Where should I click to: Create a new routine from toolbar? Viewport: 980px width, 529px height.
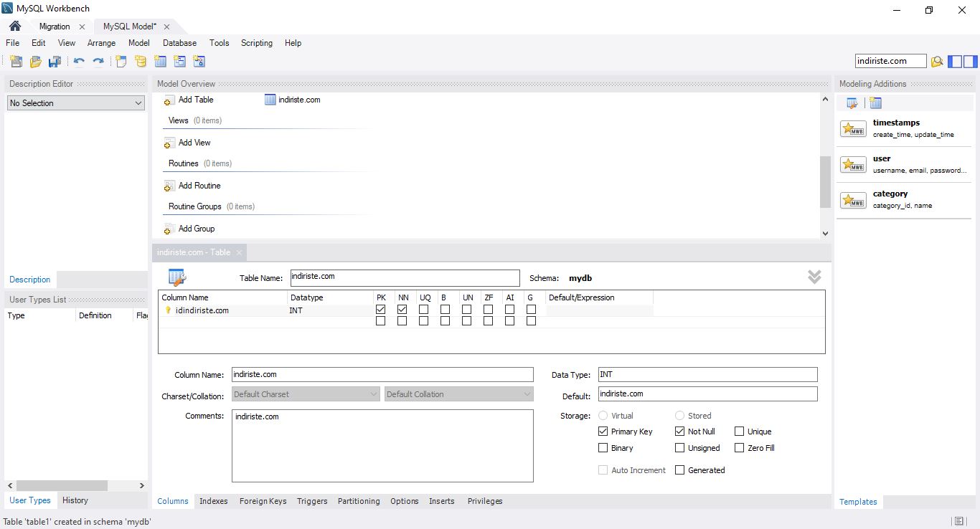pyautogui.click(x=199, y=62)
